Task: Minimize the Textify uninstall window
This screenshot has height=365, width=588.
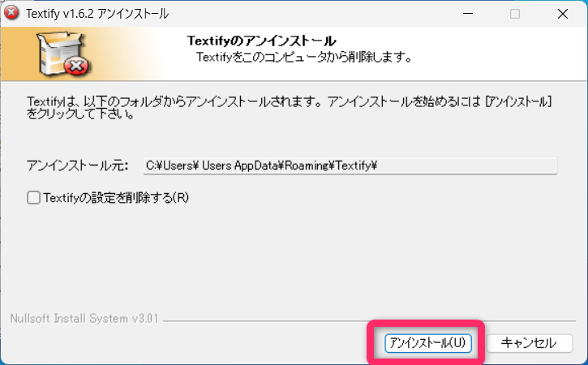Action: click(469, 14)
